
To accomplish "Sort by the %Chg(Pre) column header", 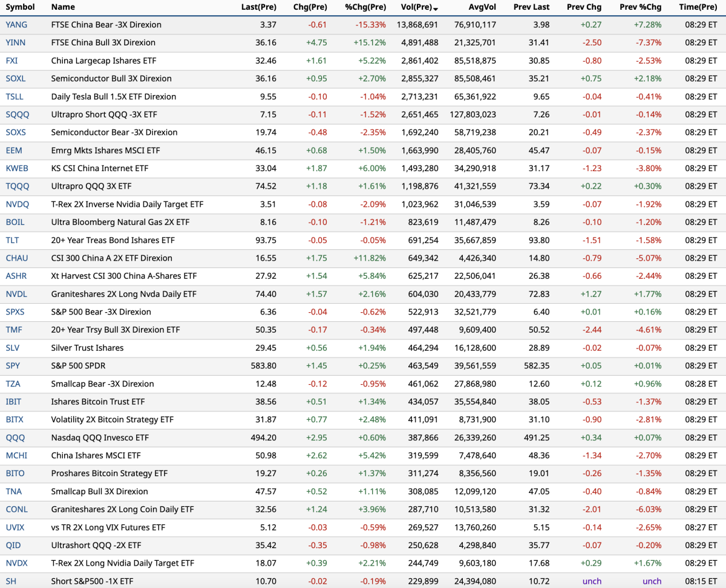I will pos(365,7).
